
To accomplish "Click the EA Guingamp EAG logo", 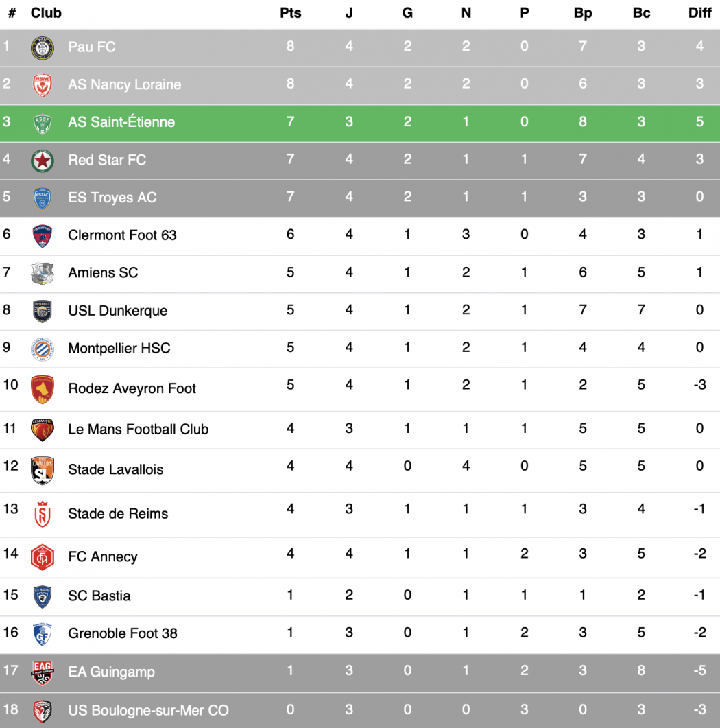I will 43,672.
